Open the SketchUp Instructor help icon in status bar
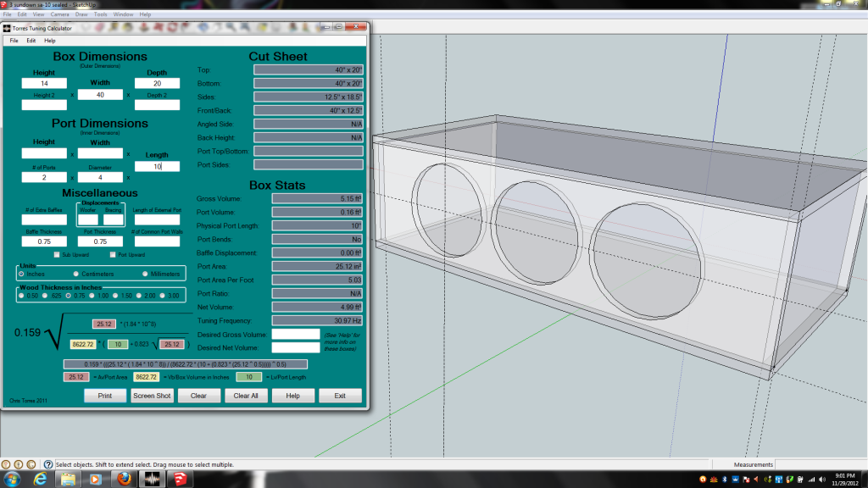868x488 pixels. tap(48, 465)
